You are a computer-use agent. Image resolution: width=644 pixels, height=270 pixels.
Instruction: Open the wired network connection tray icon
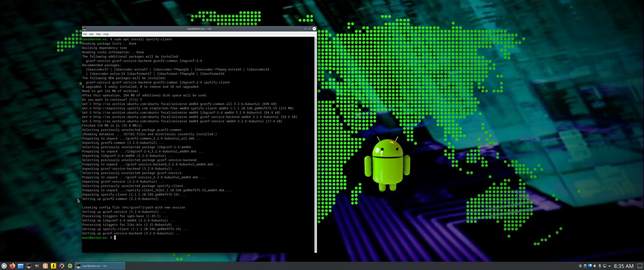[604, 266]
